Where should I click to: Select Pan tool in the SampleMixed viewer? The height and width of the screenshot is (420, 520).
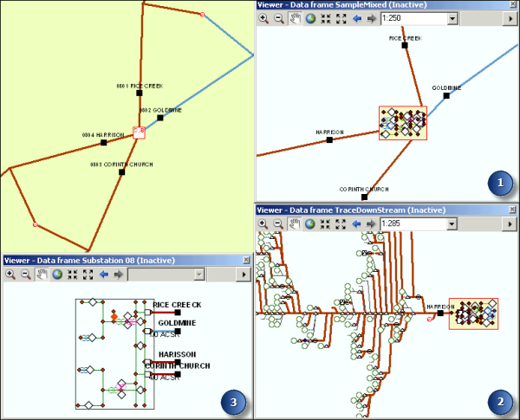point(294,18)
